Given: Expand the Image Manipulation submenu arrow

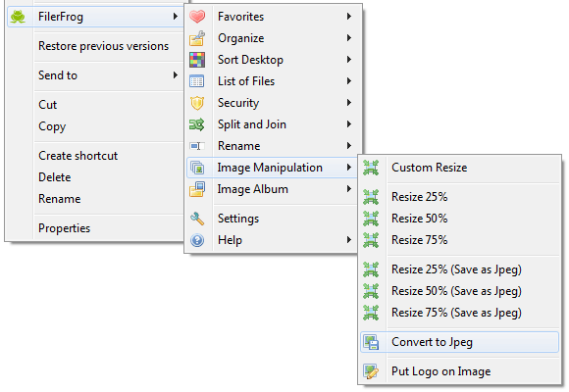Looking at the screenshot, I should point(348,168).
